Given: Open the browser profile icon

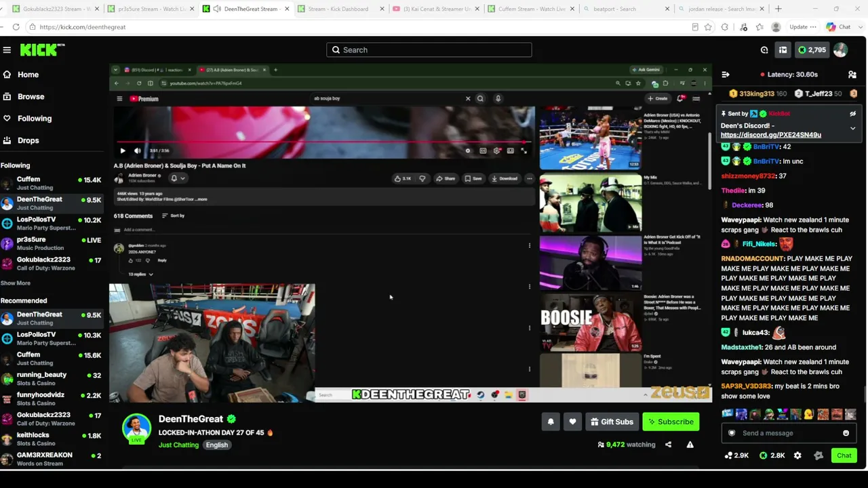Looking at the screenshot, I should point(776,27).
